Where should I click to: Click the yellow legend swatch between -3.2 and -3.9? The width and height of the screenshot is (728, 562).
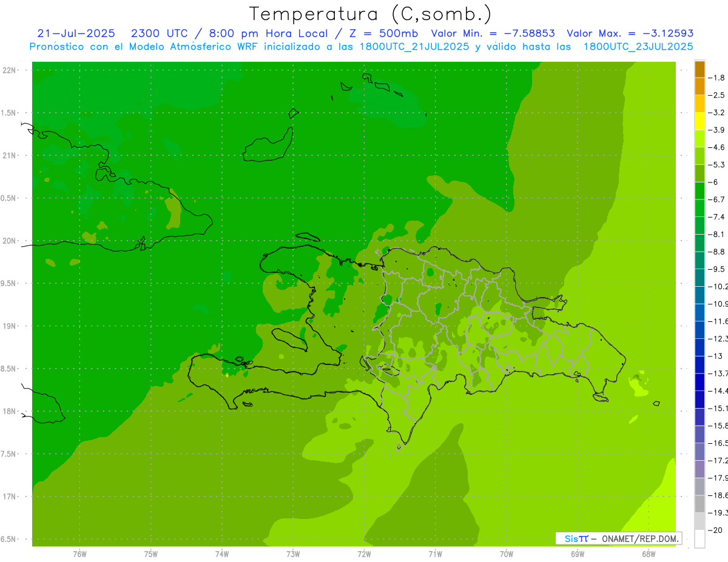[699, 121]
